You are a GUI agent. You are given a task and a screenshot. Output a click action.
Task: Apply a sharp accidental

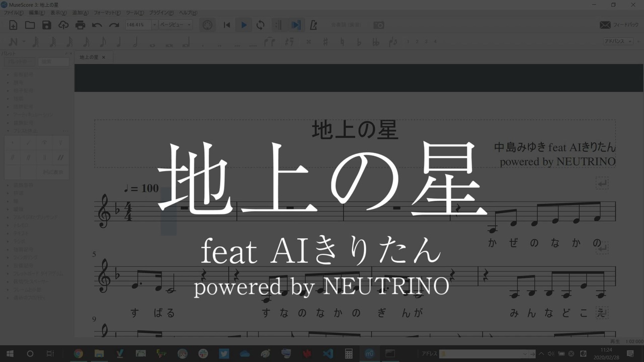coord(325,42)
